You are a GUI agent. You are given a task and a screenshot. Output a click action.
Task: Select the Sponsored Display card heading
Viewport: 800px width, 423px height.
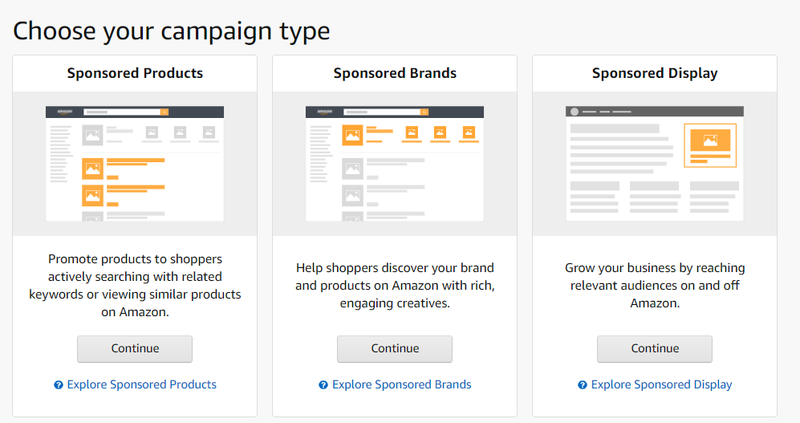(x=655, y=73)
